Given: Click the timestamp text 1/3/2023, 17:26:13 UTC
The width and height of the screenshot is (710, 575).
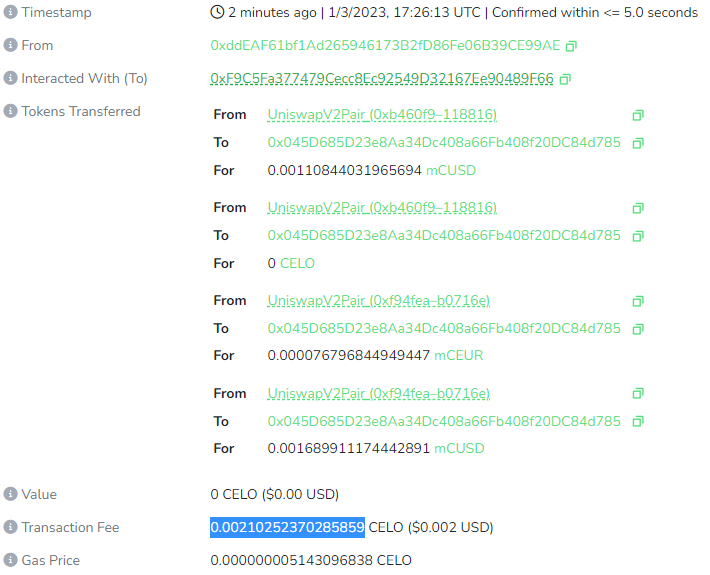Looking at the screenshot, I should point(404,12).
